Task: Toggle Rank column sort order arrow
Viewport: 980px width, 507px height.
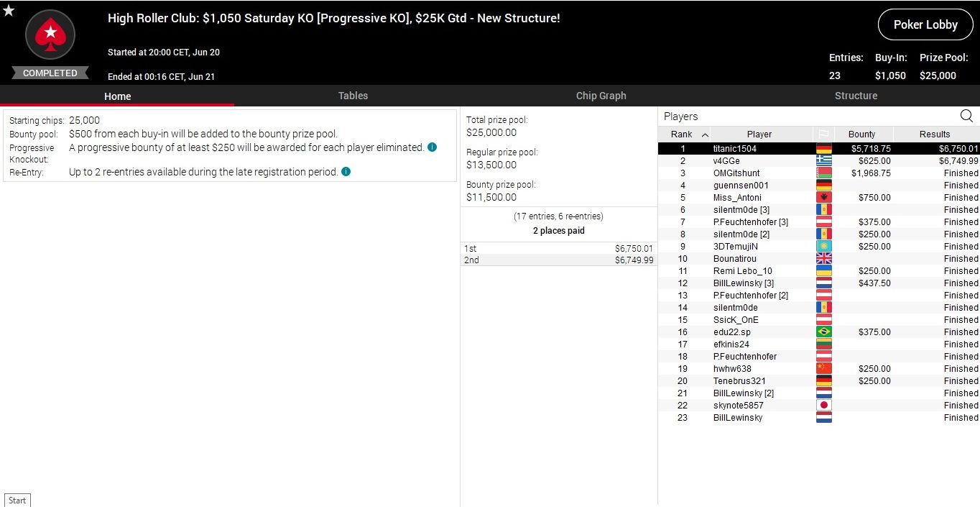Action: [705, 134]
